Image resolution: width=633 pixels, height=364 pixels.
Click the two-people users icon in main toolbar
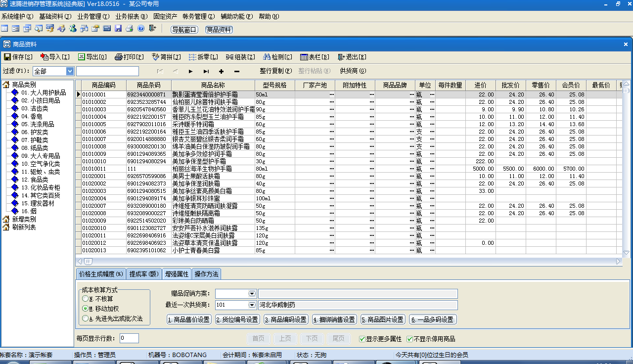[x=73, y=29]
